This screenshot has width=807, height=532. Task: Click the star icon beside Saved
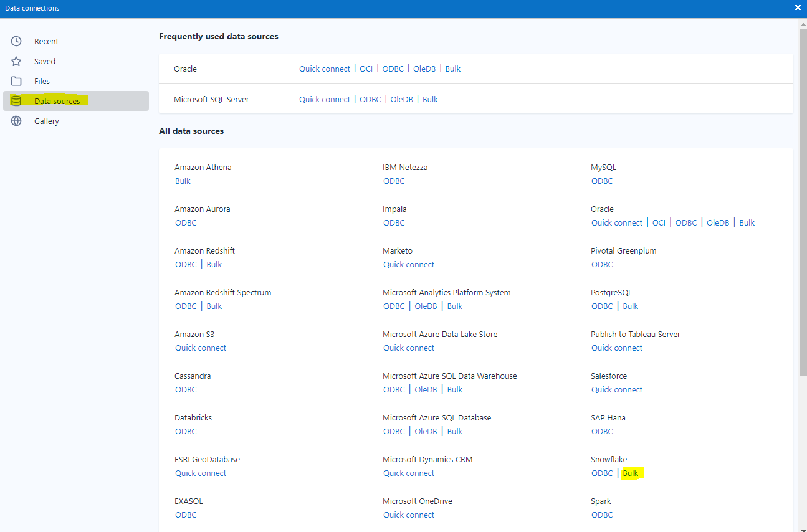click(16, 61)
